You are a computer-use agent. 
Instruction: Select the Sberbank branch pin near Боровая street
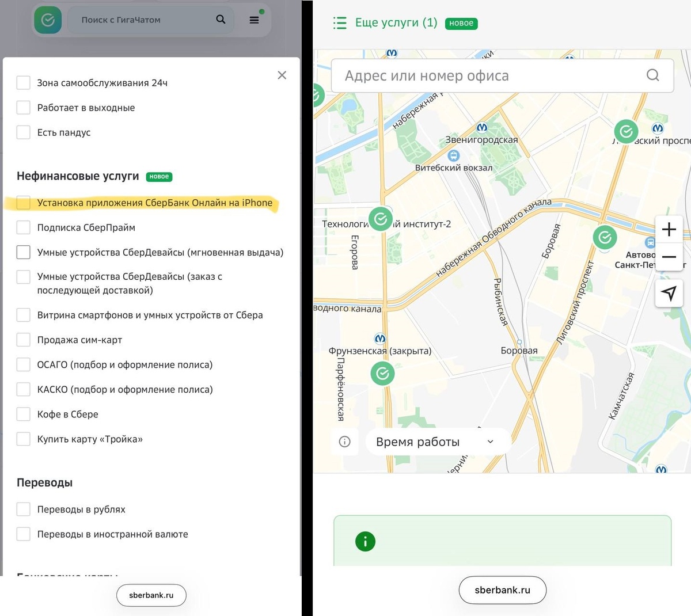click(605, 237)
